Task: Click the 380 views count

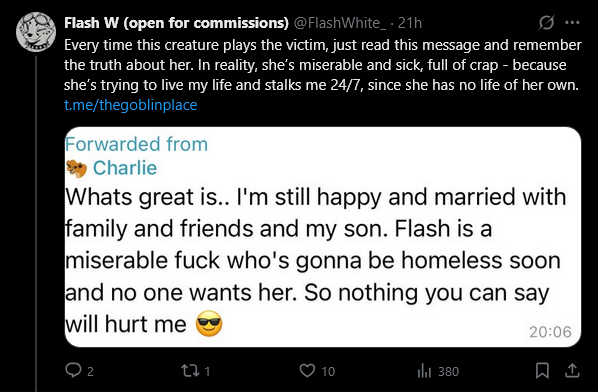Action: 448,371
